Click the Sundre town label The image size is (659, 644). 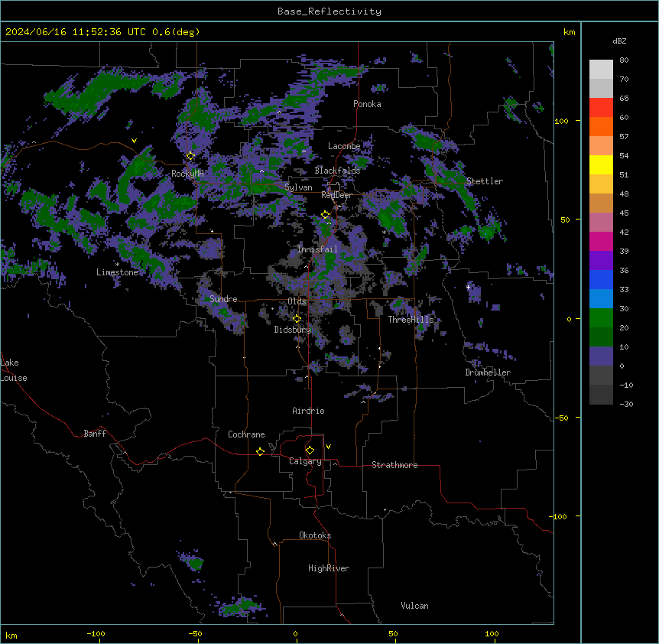[x=223, y=299]
